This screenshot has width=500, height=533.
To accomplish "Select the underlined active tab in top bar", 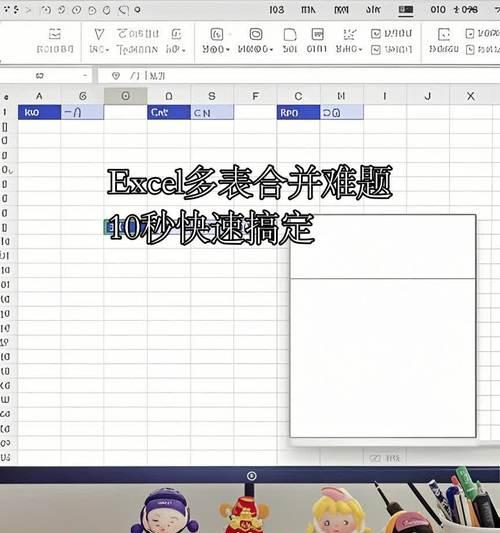I will click(x=406, y=10).
